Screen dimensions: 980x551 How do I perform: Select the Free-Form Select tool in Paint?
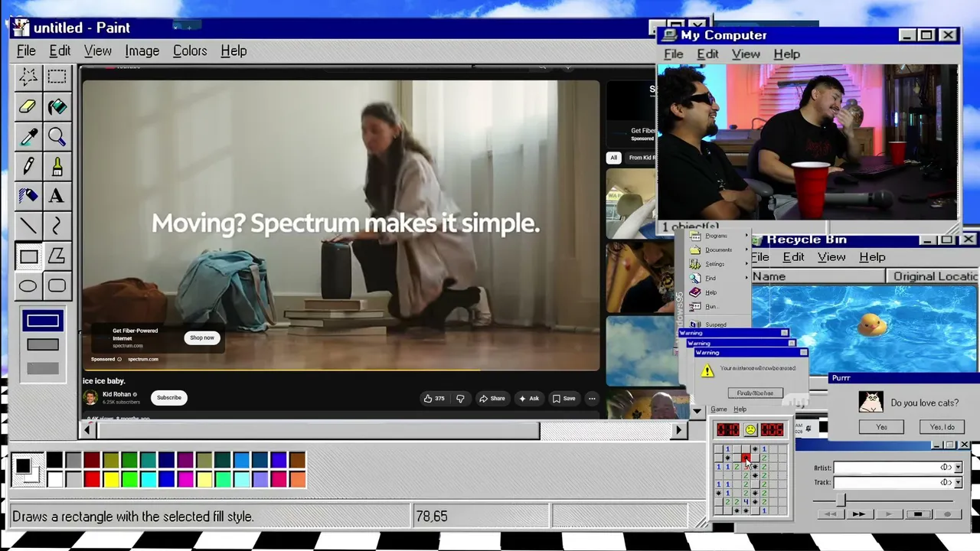click(x=28, y=77)
